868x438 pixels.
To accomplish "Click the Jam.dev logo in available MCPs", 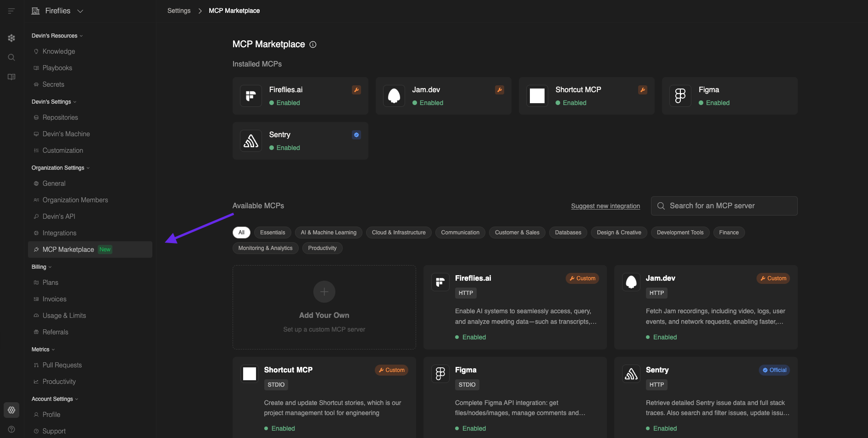I will [631, 282].
